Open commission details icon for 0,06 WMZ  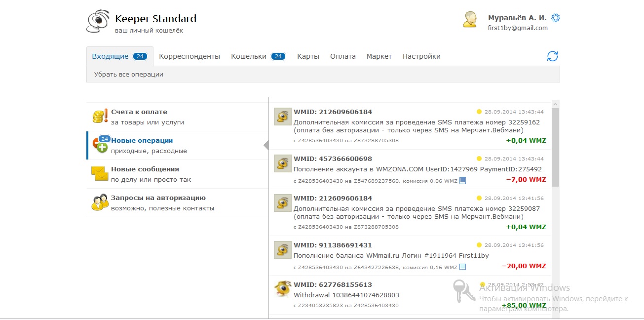click(462, 181)
